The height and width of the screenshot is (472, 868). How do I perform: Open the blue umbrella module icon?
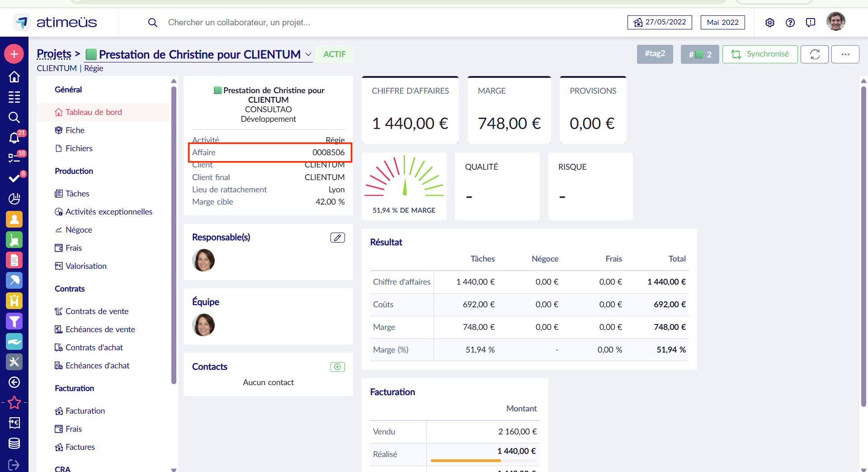[x=14, y=281]
